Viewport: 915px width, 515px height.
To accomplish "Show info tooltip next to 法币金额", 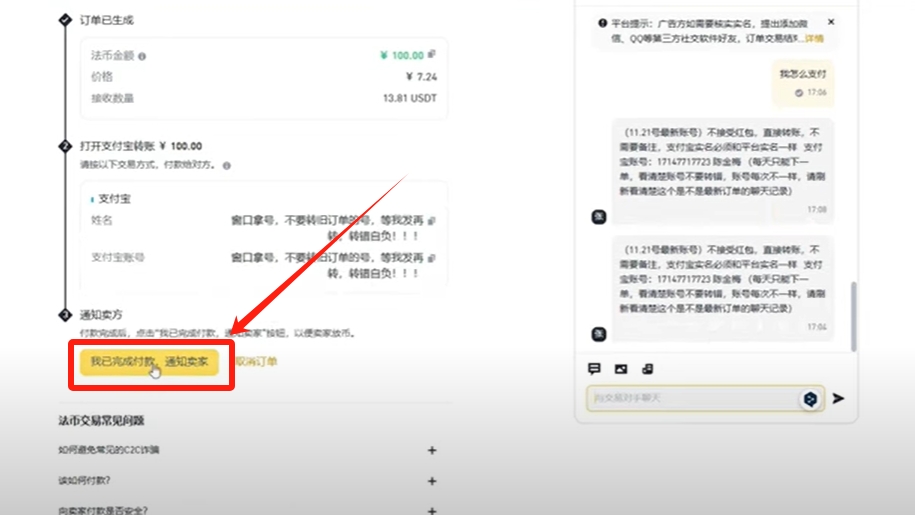I will [x=142, y=57].
